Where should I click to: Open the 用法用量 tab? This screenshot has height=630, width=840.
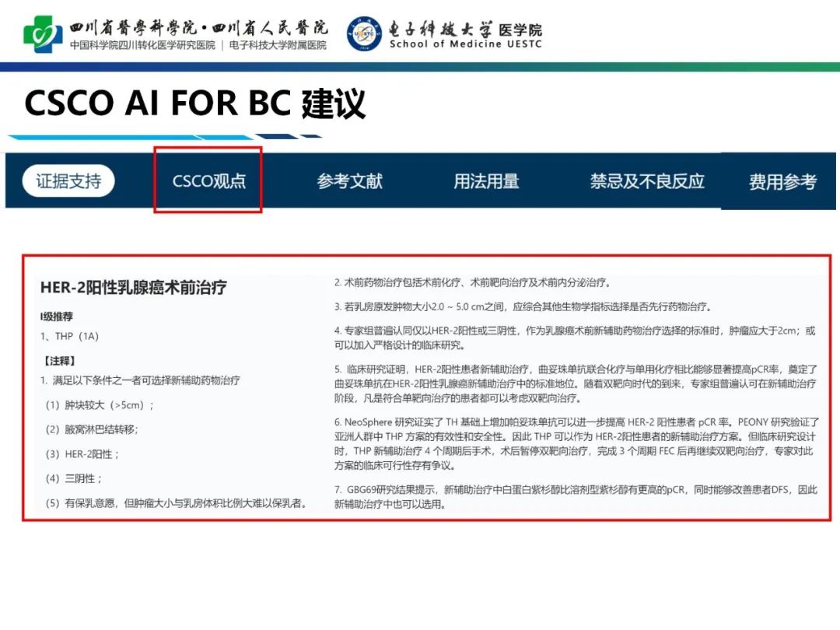(486, 181)
